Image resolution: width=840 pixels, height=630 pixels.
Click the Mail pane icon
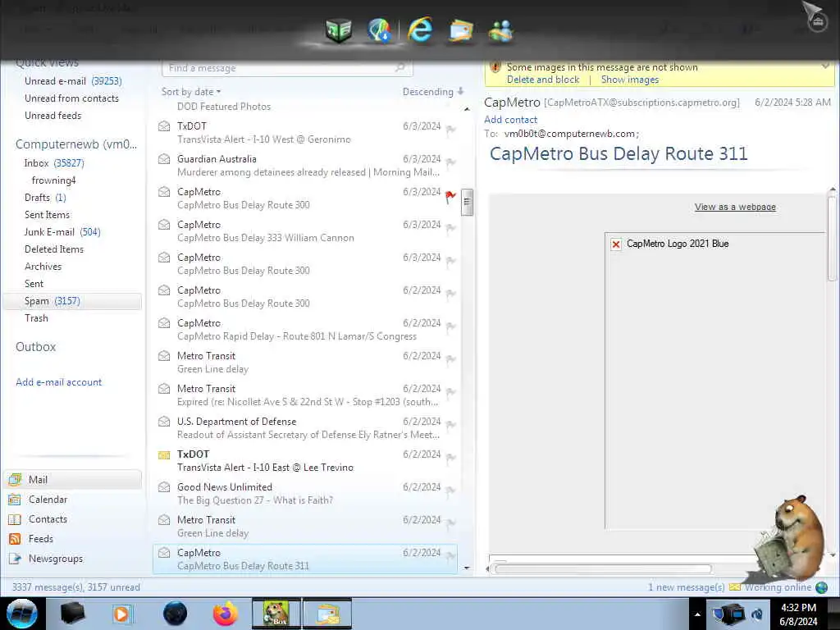coord(15,479)
